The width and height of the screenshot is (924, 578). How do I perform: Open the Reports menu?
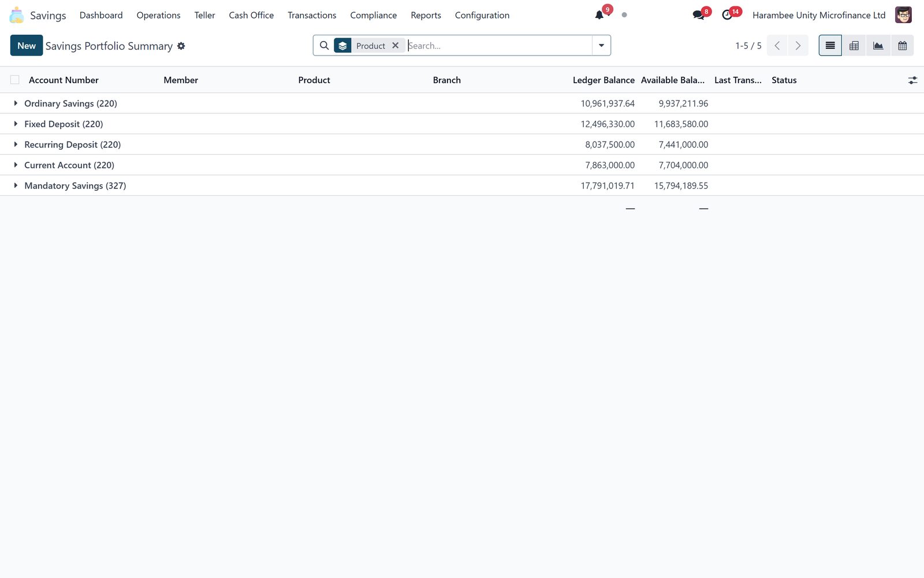[426, 15]
